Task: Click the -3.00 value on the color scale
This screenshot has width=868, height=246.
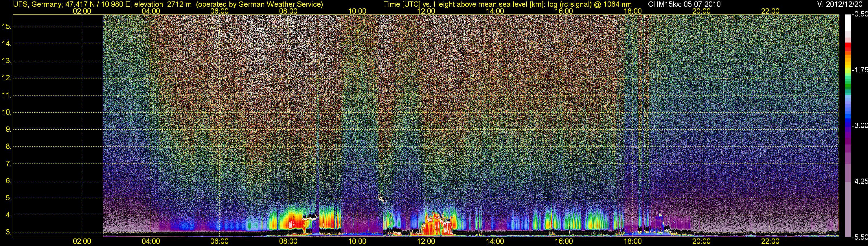Action: click(x=860, y=125)
